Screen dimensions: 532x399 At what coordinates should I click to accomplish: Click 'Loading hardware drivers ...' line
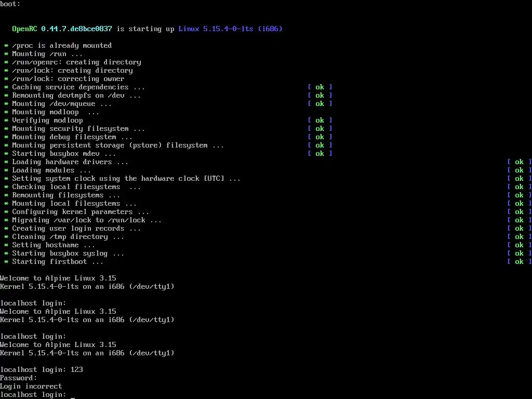tap(70, 162)
